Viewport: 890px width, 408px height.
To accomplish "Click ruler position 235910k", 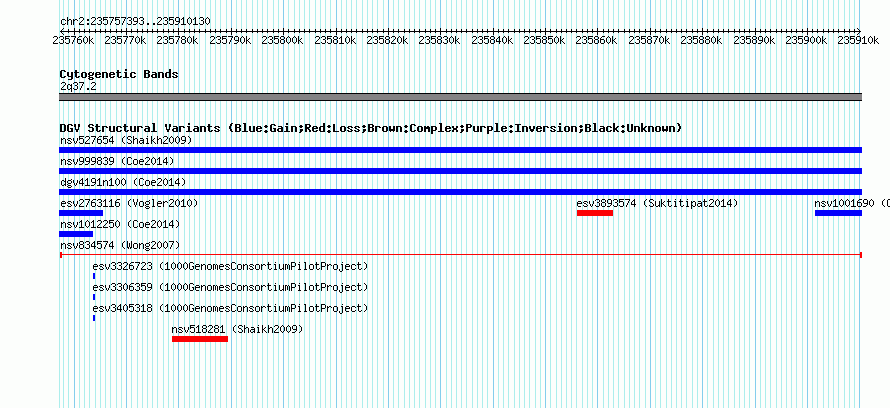I will point(859,40).
